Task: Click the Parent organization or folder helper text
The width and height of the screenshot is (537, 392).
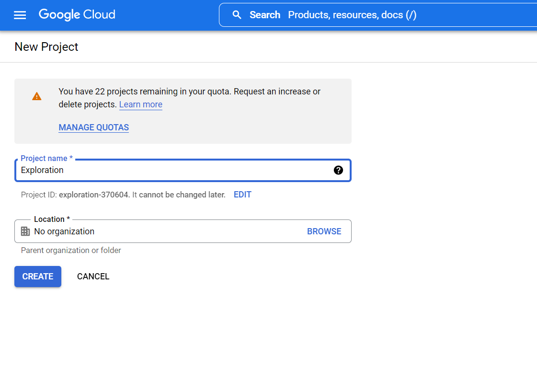Action: tap(70, 250)
